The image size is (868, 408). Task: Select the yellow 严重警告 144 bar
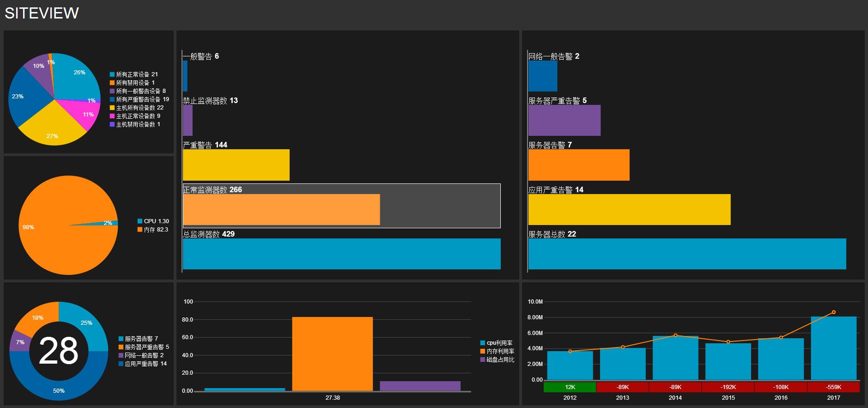point(236,165)
